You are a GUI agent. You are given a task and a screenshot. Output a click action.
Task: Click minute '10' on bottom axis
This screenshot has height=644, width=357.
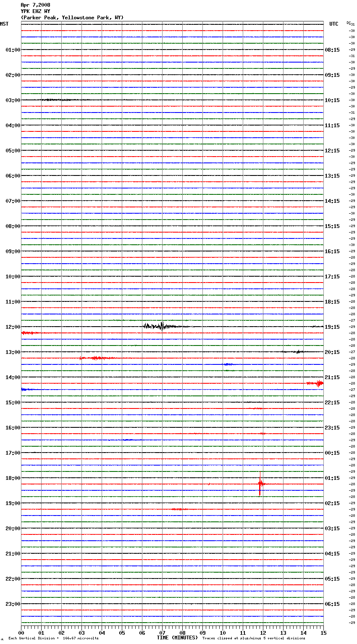[223, 632]
